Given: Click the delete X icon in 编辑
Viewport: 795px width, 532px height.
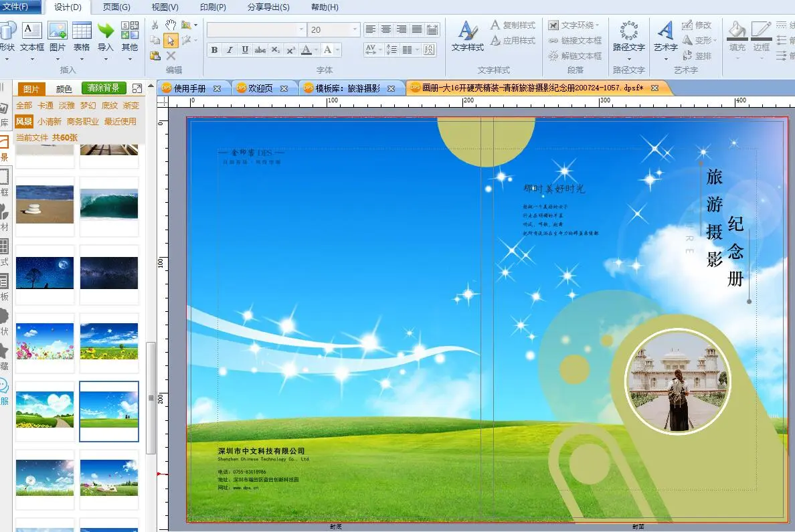Looking at the screenshot, I should [171, 56].
